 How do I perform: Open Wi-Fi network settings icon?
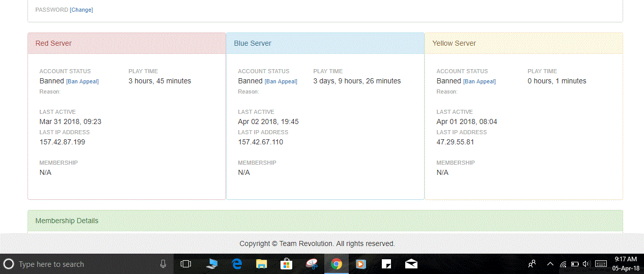(563, 264)
